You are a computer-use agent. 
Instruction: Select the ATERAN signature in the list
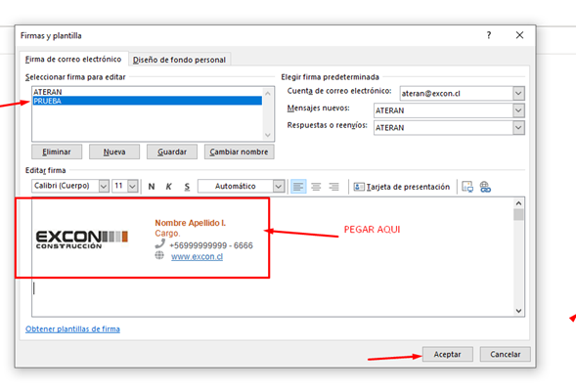148,92
